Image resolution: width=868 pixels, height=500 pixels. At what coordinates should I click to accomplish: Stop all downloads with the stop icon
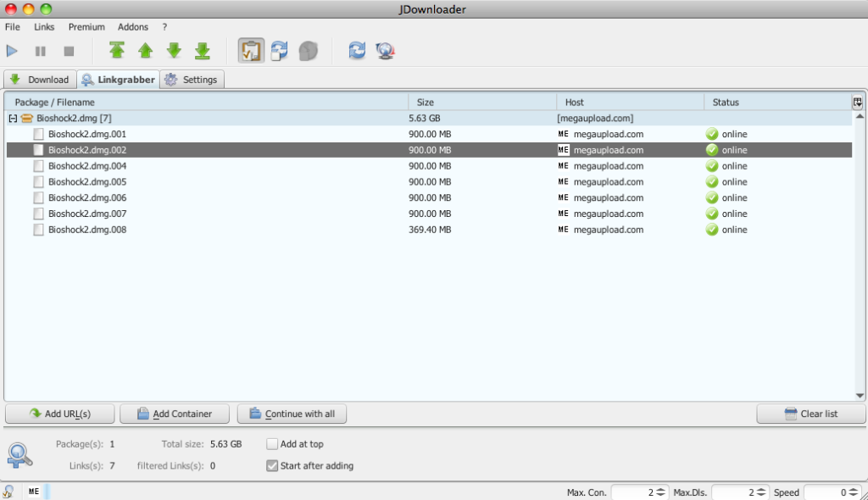pos(69,51)
